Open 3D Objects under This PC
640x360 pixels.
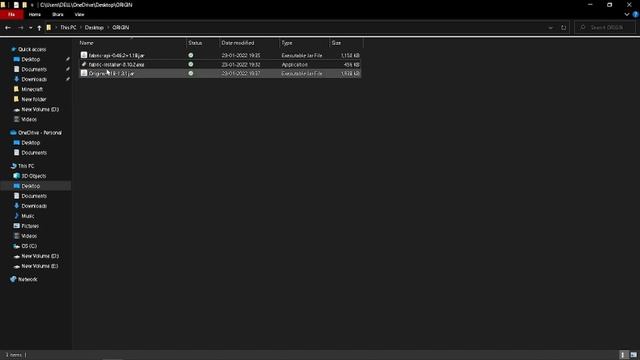pos(33,176)
